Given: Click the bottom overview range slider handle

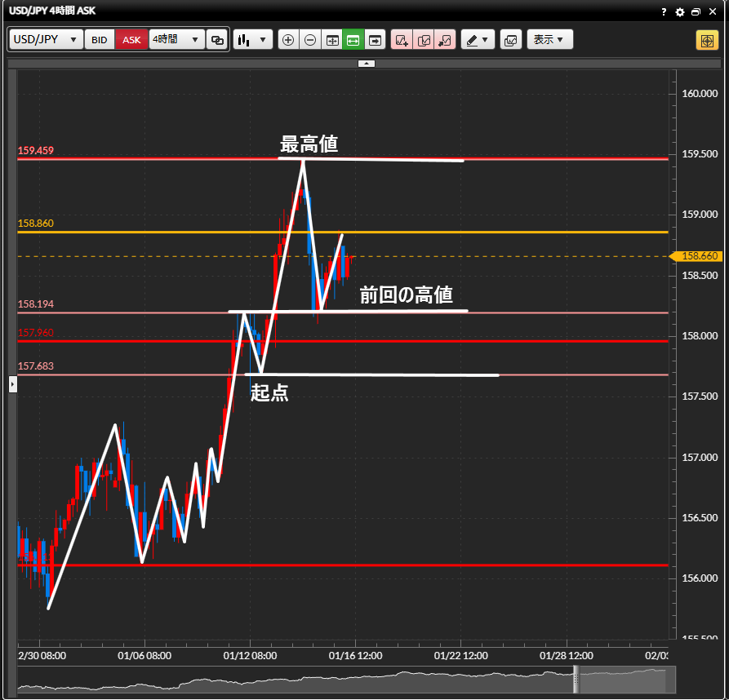Looking at the screenshot, I should (x=576, y=679).
